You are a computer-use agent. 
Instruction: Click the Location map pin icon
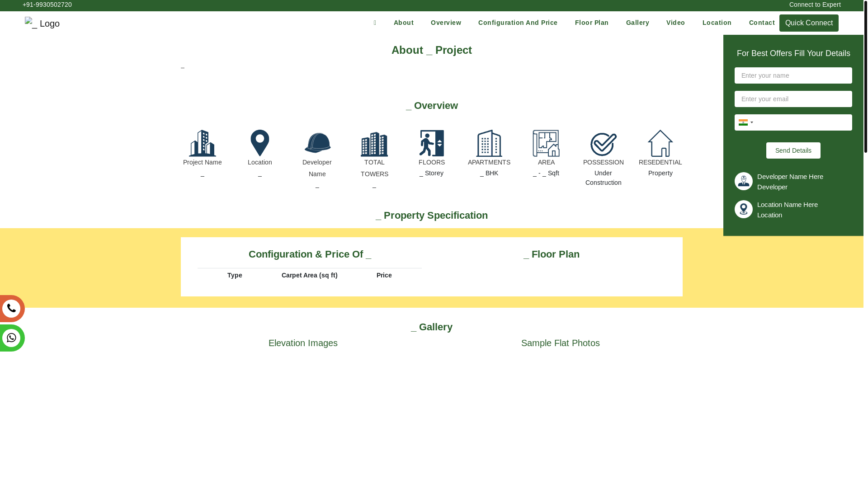260,143
